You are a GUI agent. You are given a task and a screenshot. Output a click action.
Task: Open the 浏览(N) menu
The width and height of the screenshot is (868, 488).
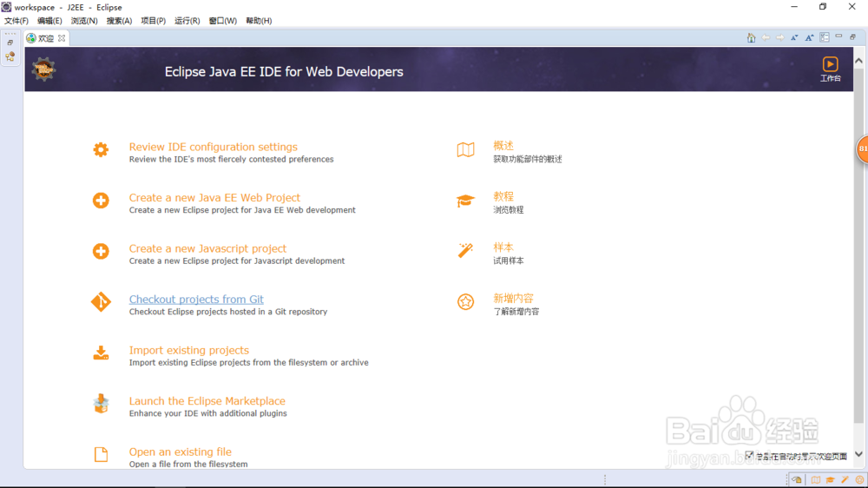[x=84, y=21]
